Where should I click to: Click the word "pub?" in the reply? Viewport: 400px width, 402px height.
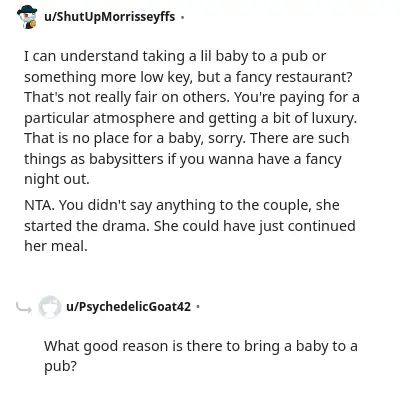tap(60, 367)
